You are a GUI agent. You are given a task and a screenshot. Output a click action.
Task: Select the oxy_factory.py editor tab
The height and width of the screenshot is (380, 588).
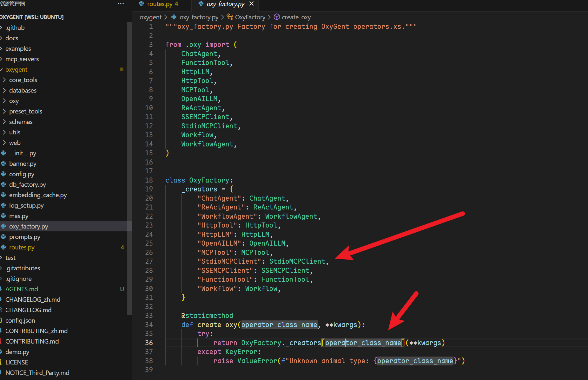tap(225, 4)
